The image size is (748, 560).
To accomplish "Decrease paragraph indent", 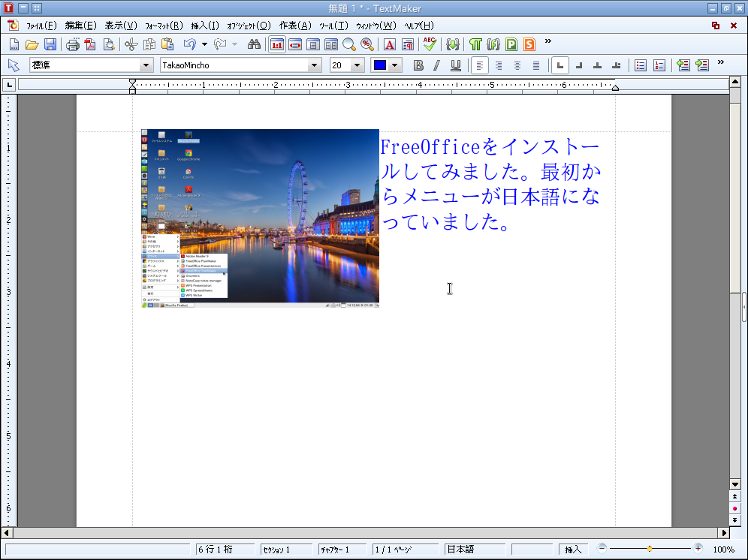I will click(683, 65).
